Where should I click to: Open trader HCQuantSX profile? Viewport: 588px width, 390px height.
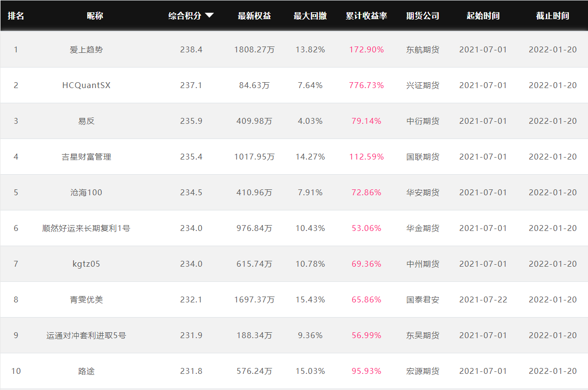point(86,85)
